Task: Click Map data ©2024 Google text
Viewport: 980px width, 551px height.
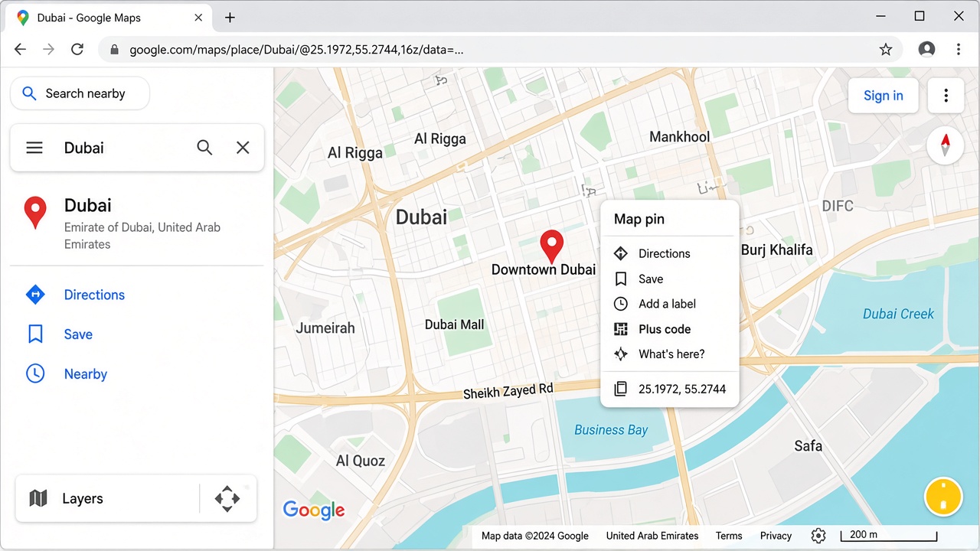Action: click(535, 536)
